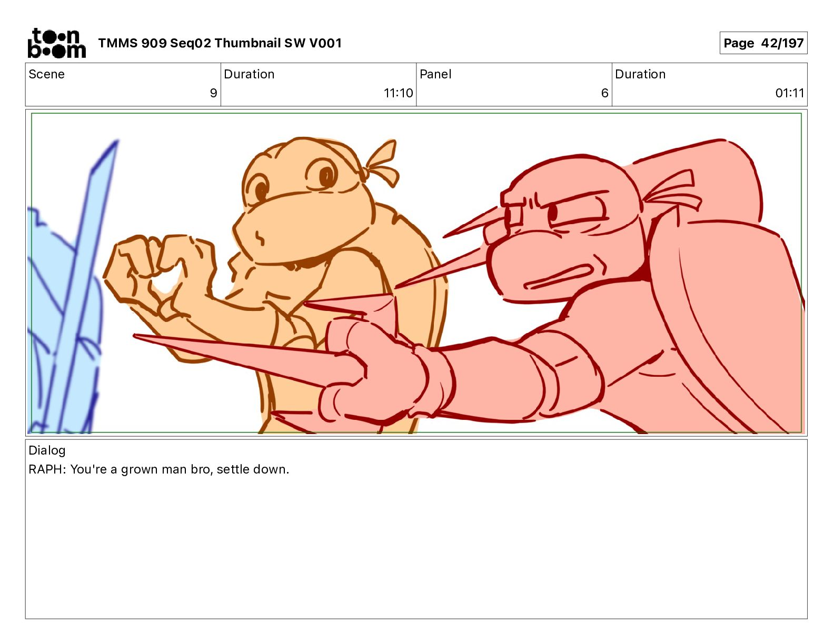Select the 'Scene' label
Screen dimensions: 834x644
pyautogui.click(x=46, y=74)
